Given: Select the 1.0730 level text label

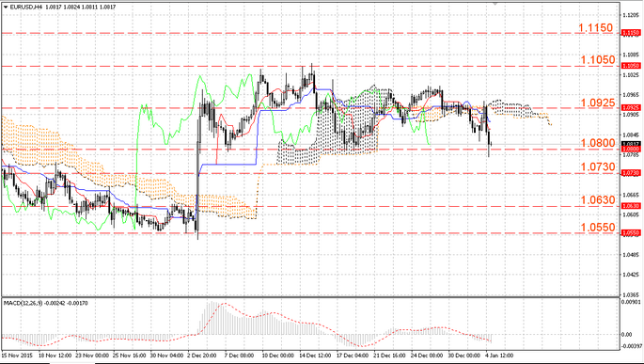Looking at the screenshot, I should pyautogui.click(x=598, y=166).
